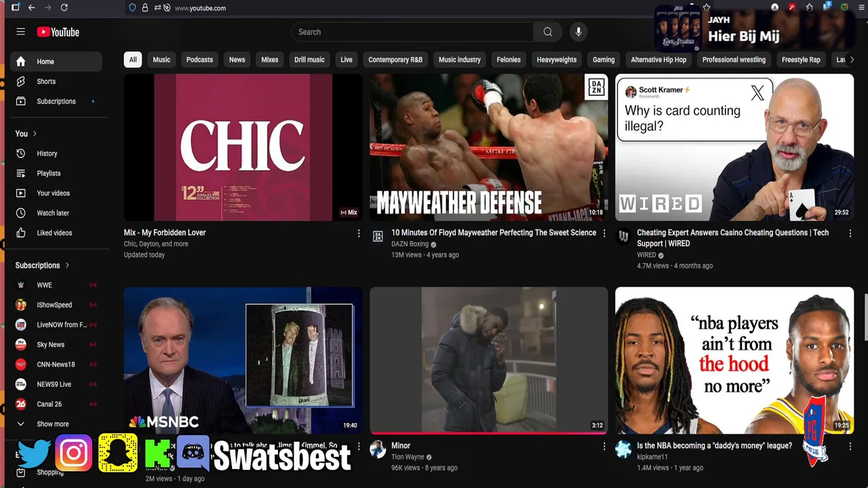Click the padlock site info icon

pos(144,8)
